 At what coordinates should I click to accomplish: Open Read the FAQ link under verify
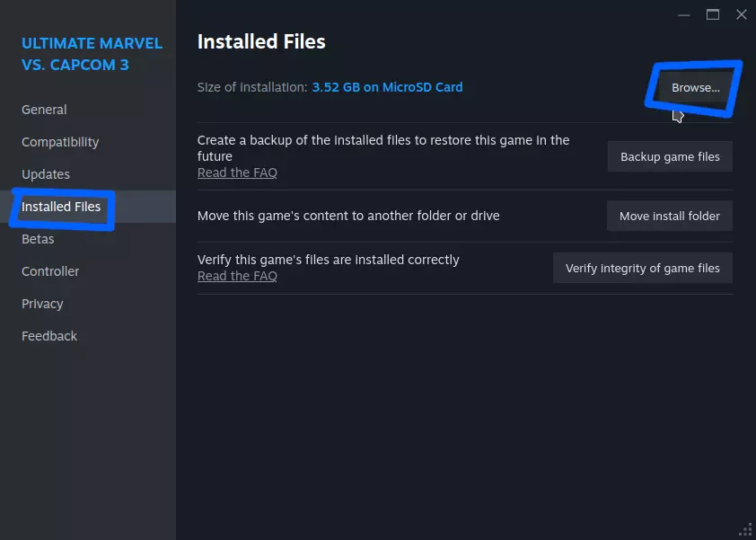pos(237,276)
